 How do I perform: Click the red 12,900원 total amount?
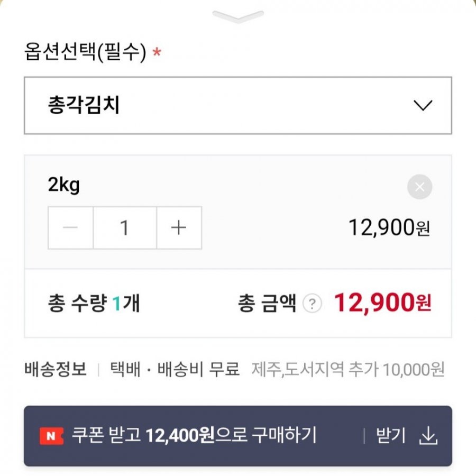pyautogui.click(x=383, y=303)
